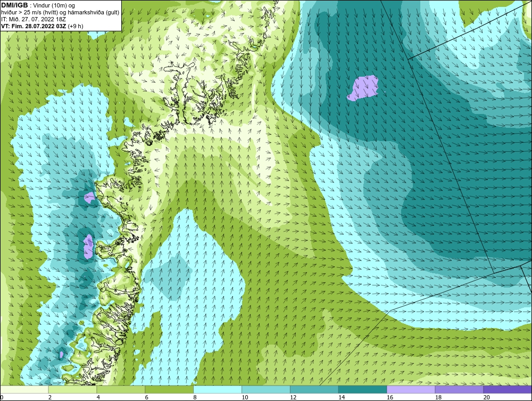The image size is (532, 401).
Task: Select the darkest purple legend swatch above 20
Action: click(508, 389)
